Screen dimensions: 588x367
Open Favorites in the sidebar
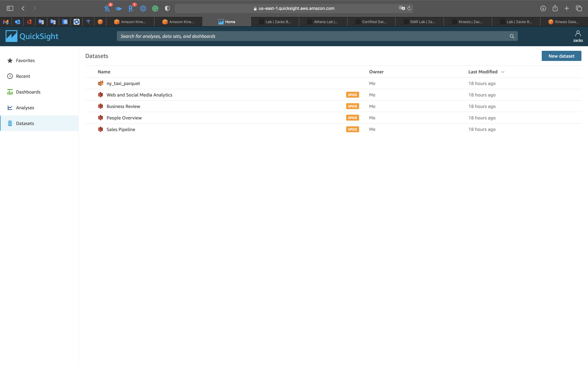[25, 60]
